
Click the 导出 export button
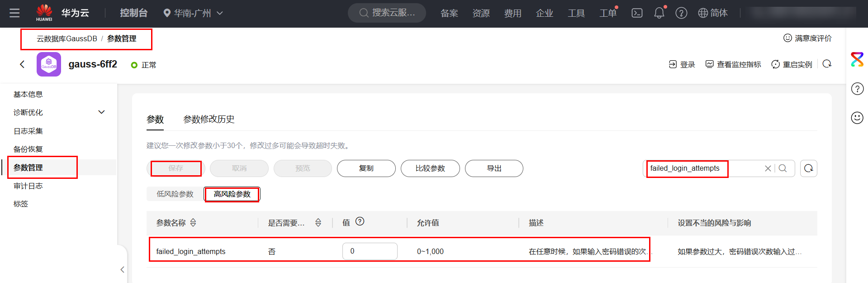pos(494,168)
